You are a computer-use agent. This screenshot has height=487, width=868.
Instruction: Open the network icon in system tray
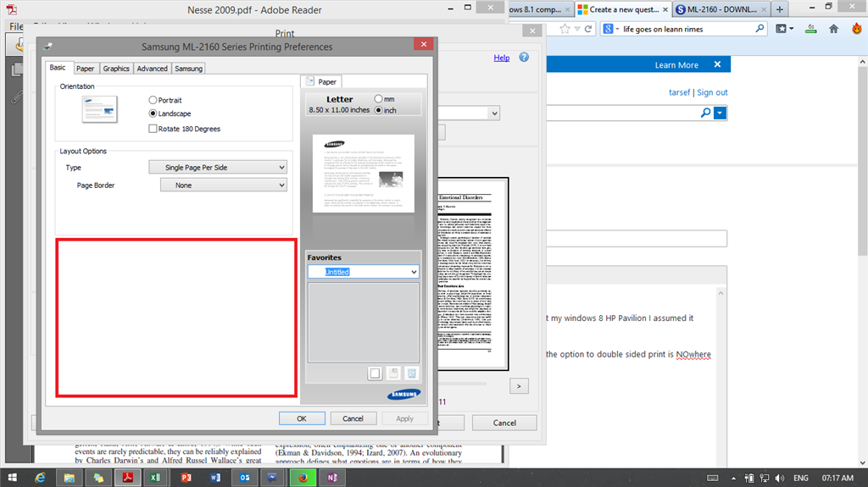click(765, 479)
